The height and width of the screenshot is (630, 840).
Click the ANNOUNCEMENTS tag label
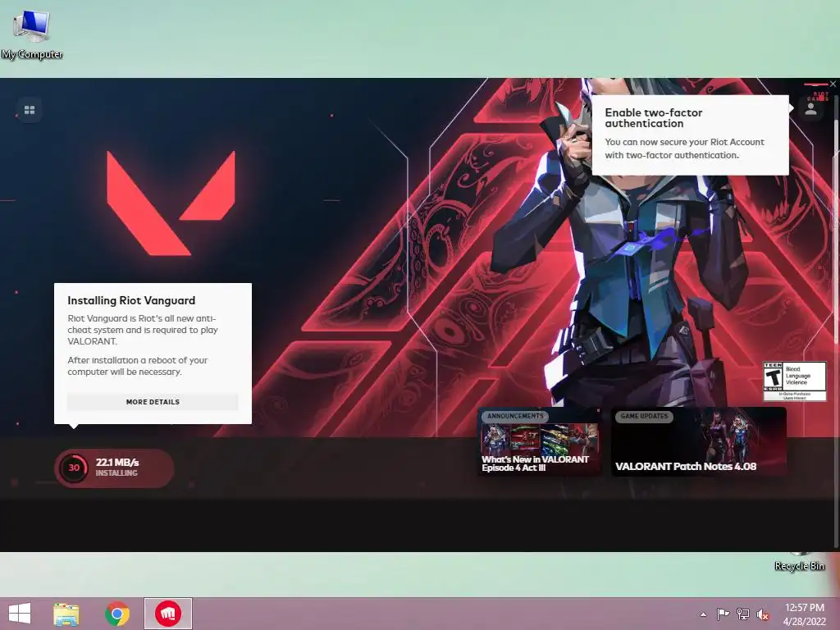(515, 416)
